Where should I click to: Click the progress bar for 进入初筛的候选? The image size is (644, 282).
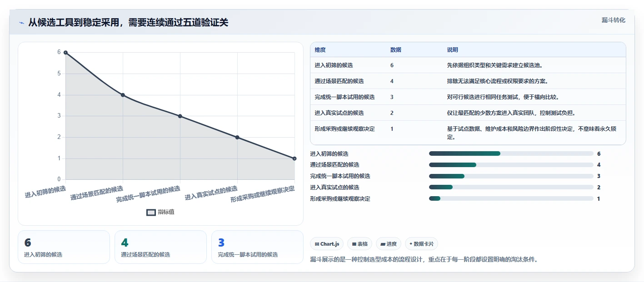(x=511, y=153)
